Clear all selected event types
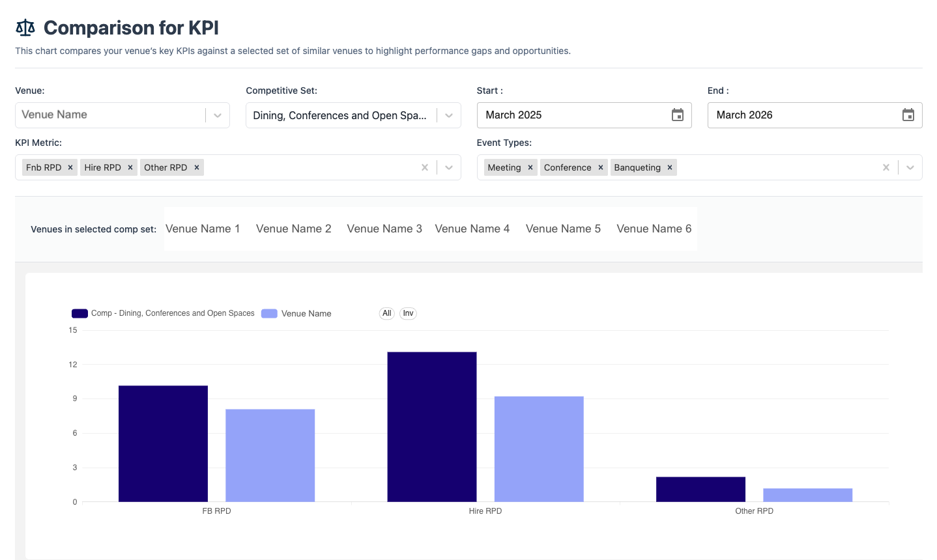937x560 pixels. click(886, 167)
